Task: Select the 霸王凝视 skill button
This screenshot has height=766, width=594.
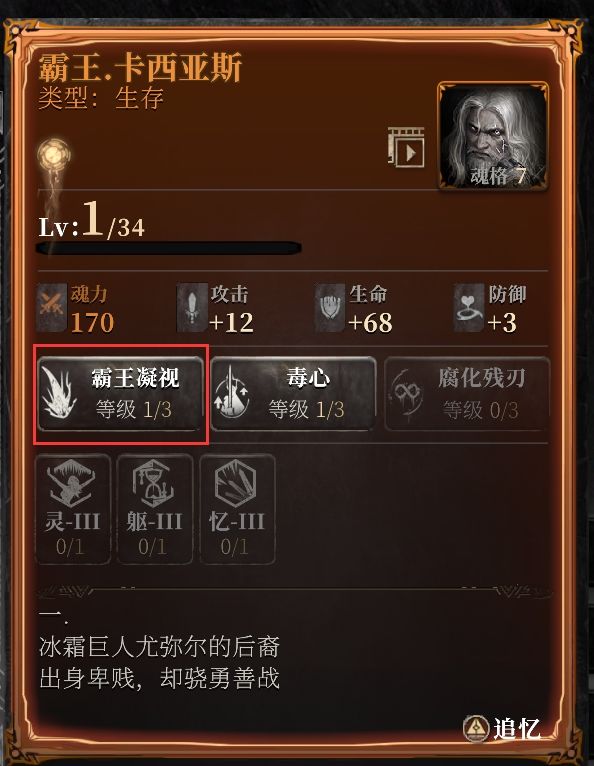Action: pos(121,394)
